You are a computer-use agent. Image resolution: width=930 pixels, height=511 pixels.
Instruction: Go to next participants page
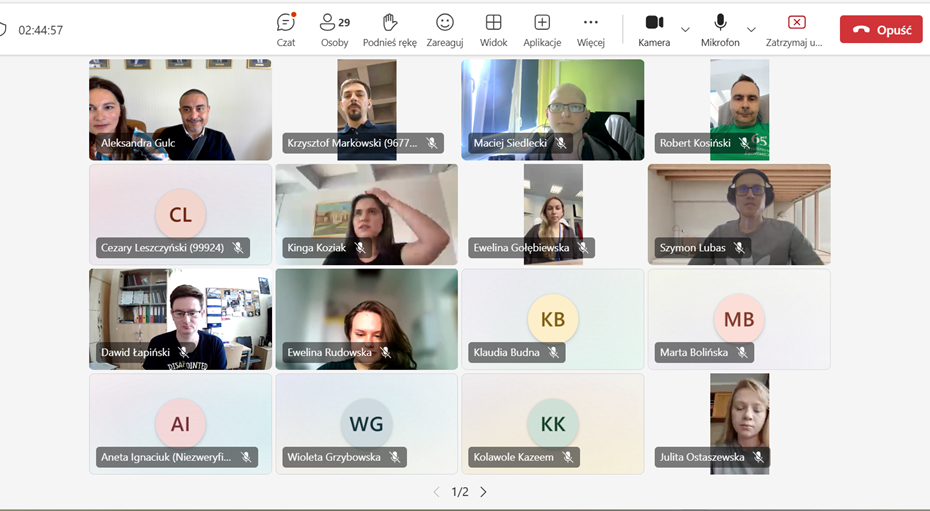484,492
